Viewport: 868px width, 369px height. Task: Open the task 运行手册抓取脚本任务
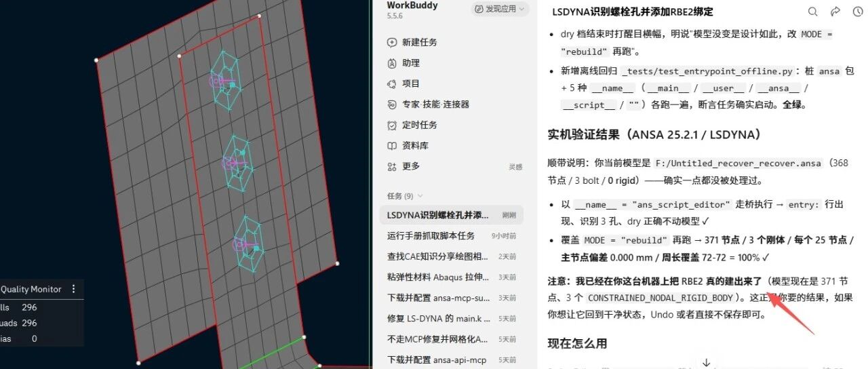(451, 235)
